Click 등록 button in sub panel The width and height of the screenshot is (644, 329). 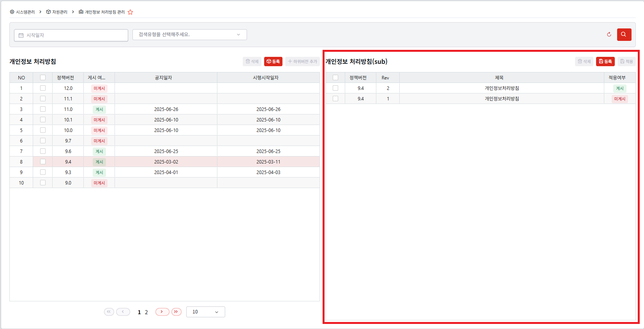605,62
